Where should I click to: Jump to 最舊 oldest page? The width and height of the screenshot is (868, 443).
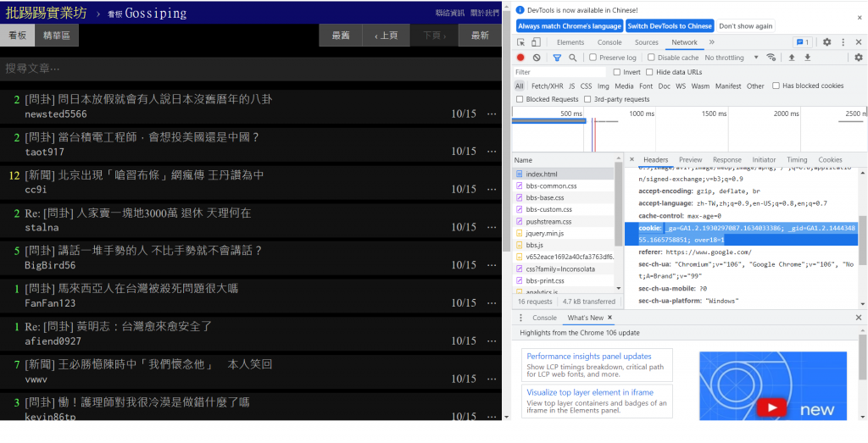[x=341, y=36]
